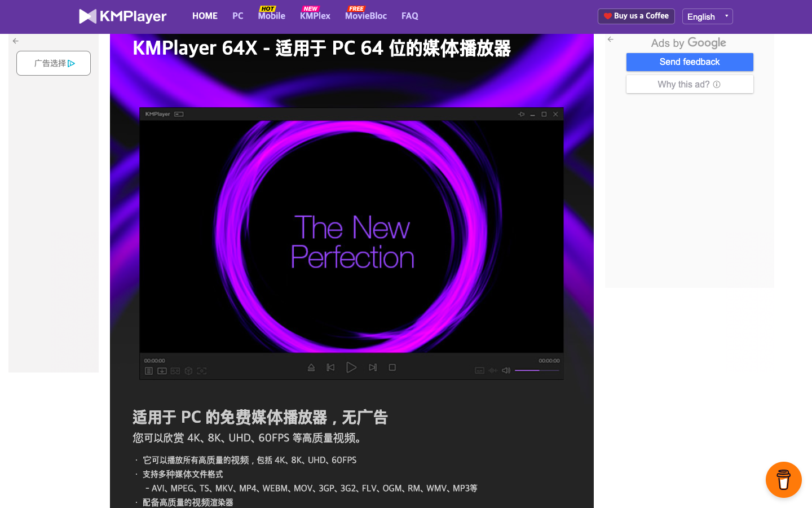Click the subtitle icon in player
This screenshot has width=812, height=508.
point(480,370)
